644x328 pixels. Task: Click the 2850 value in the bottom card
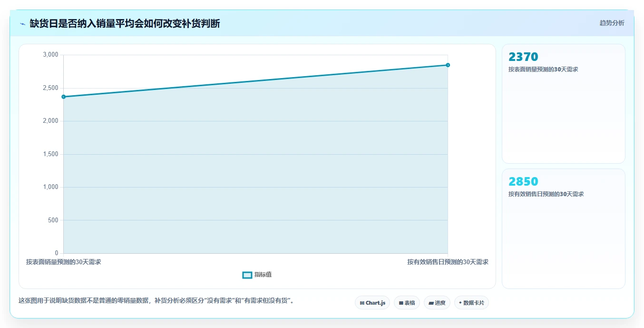click(x=523, y=181)
